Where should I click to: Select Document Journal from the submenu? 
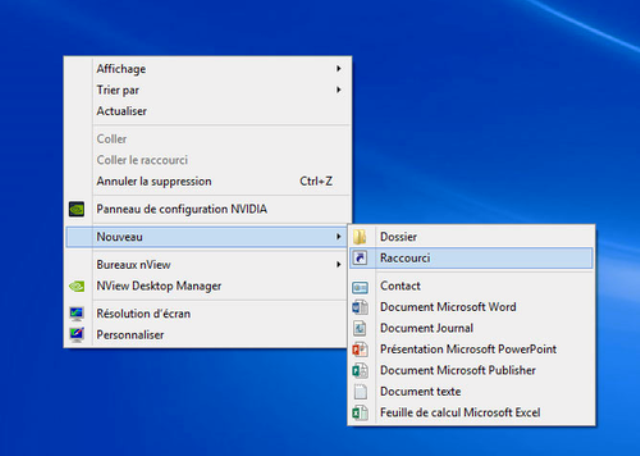click(426, 328)
